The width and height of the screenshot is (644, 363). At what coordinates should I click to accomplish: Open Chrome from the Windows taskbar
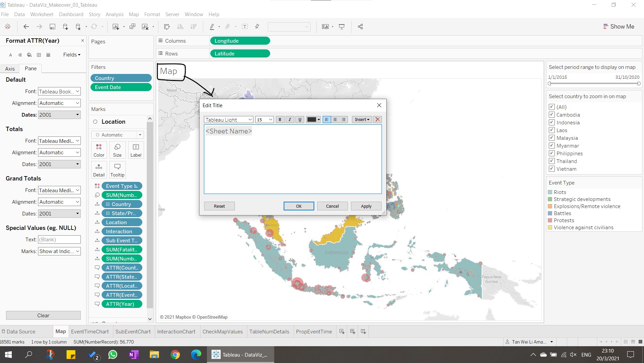click(x=175, y=355)
